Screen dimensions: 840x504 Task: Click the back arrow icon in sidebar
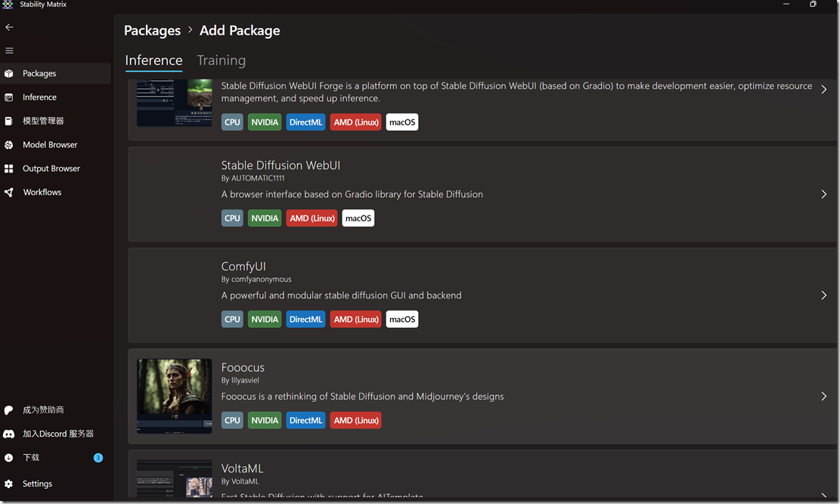pyautogui.click(x=9, y=26)
